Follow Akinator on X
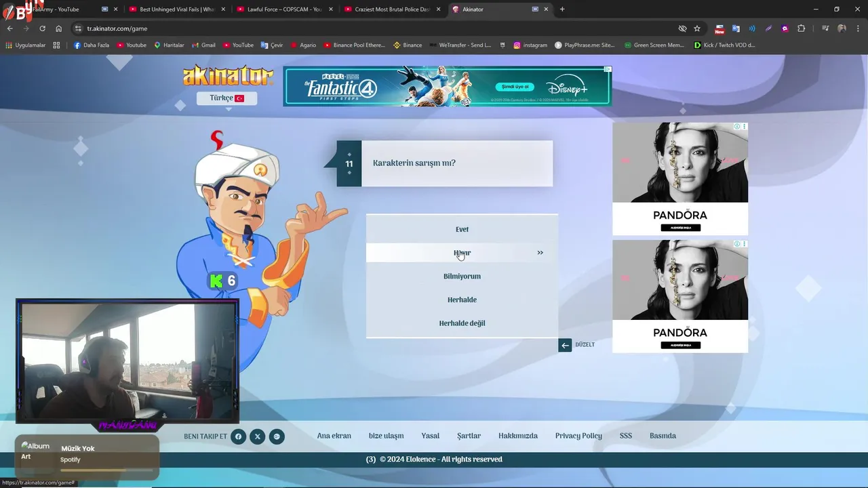The height and width of the screenshot is (488, 868). 257,436
